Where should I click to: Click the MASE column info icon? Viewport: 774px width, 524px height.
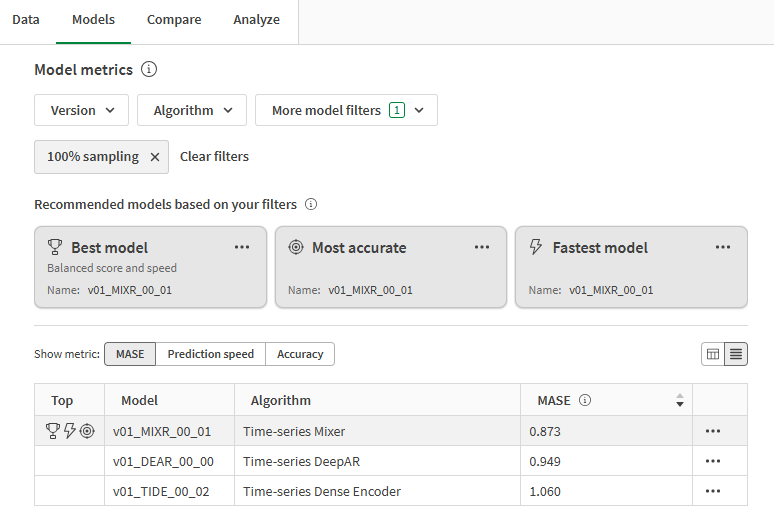tap(585, 400)
